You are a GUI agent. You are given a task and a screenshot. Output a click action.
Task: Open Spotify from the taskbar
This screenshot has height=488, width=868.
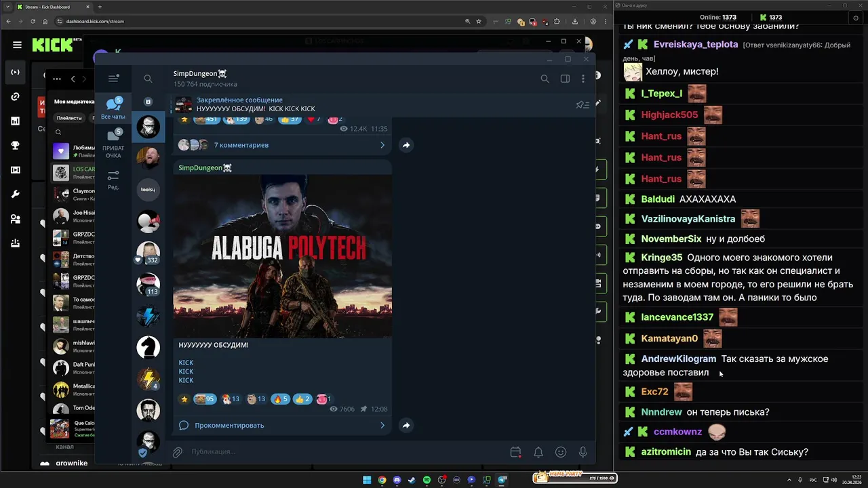(427, 480)
